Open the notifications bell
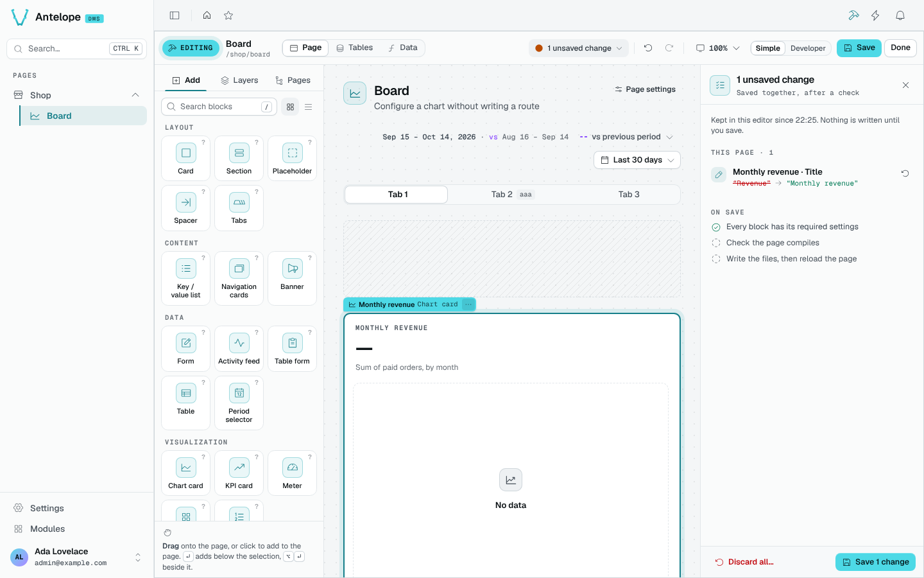924x578 pixels. pyautogui.click(x=900, y=15)
